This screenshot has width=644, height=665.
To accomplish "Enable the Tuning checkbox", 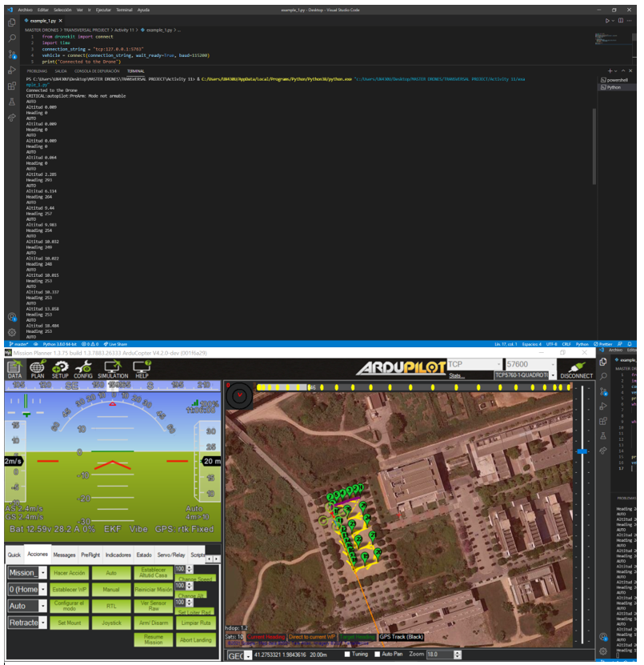I will (x=346, y=655).
